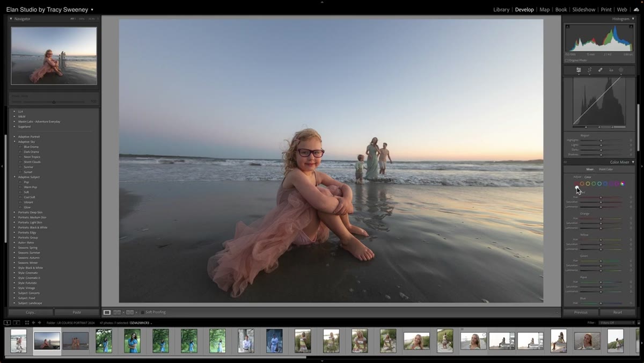Go forward with the filmstrip right arrow
This screenshot has width=644, height=363.
coord(39,323)
